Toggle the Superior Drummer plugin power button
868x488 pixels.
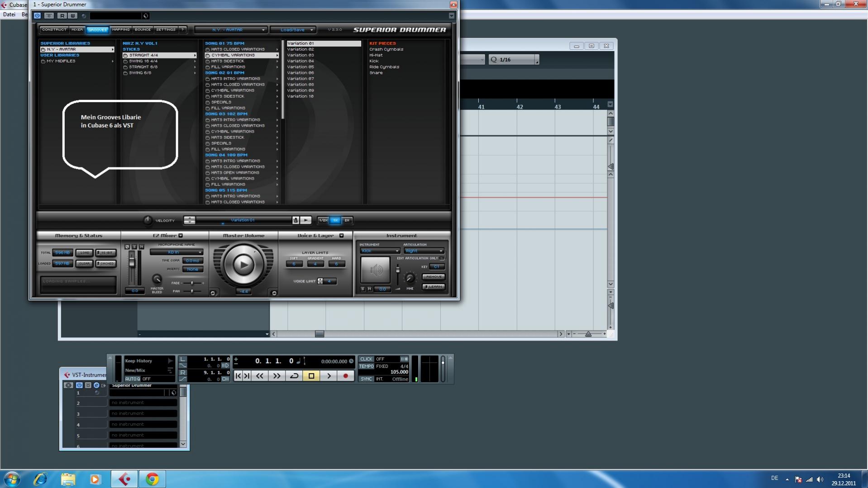pyautogui.click(x=37, y=15)
